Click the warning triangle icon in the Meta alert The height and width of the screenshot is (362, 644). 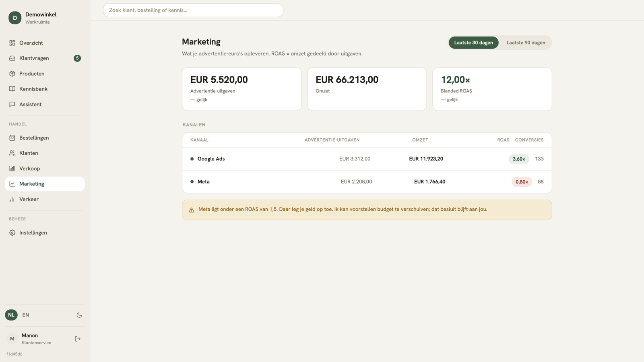[192, 210]
